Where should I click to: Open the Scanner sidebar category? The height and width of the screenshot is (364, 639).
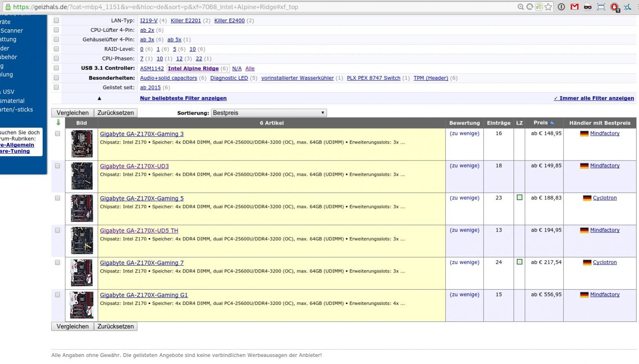(x=12, y=31)
